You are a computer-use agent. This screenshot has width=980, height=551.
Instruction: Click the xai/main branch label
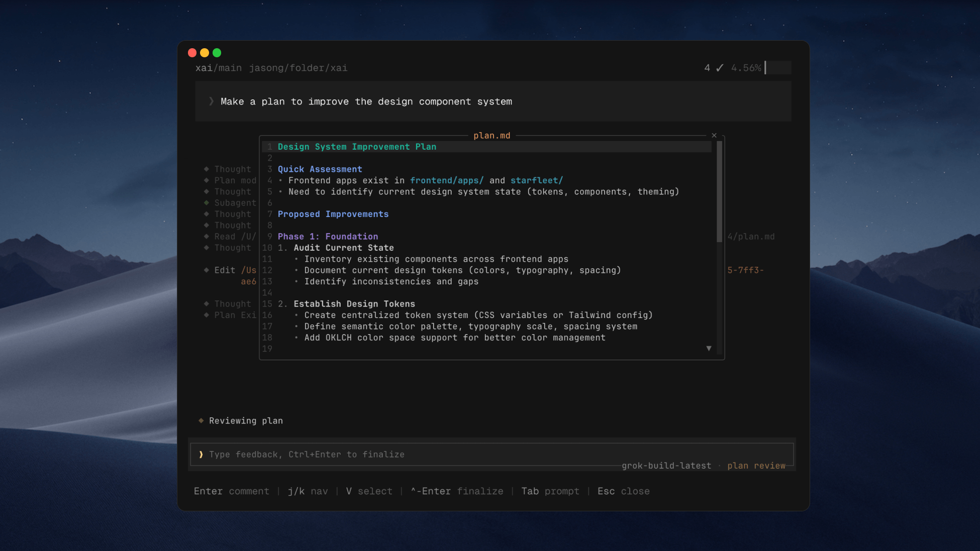point(219,68)
